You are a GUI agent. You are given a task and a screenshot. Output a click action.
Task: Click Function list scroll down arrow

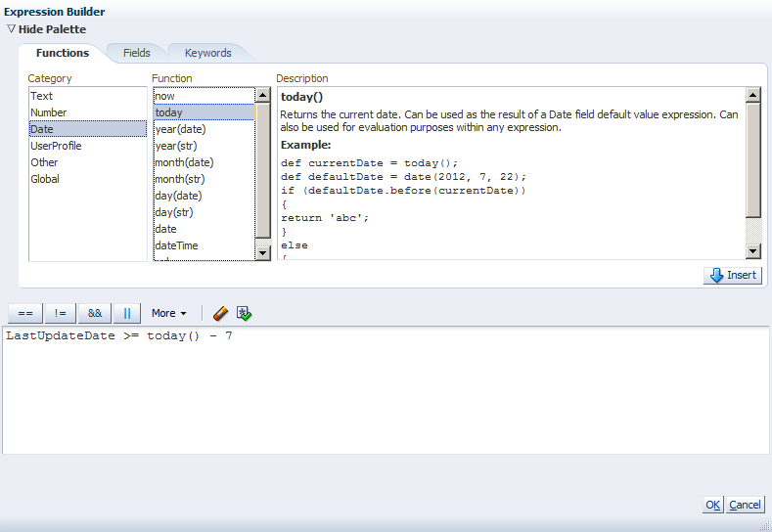[263, 253]
